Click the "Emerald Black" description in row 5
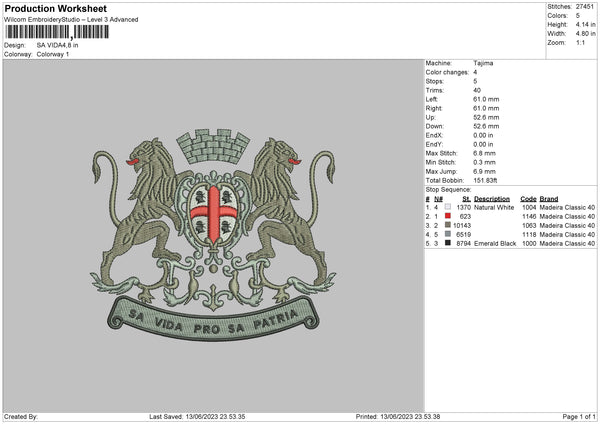Image resolution: width=600 pixels, height=424 pixels. click(x=495, y=243)
